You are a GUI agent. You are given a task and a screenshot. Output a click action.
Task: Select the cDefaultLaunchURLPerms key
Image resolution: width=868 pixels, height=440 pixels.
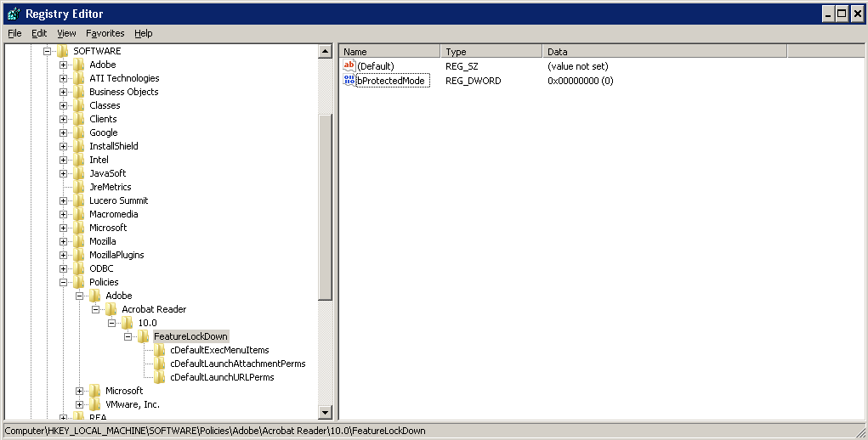point(222,377)
